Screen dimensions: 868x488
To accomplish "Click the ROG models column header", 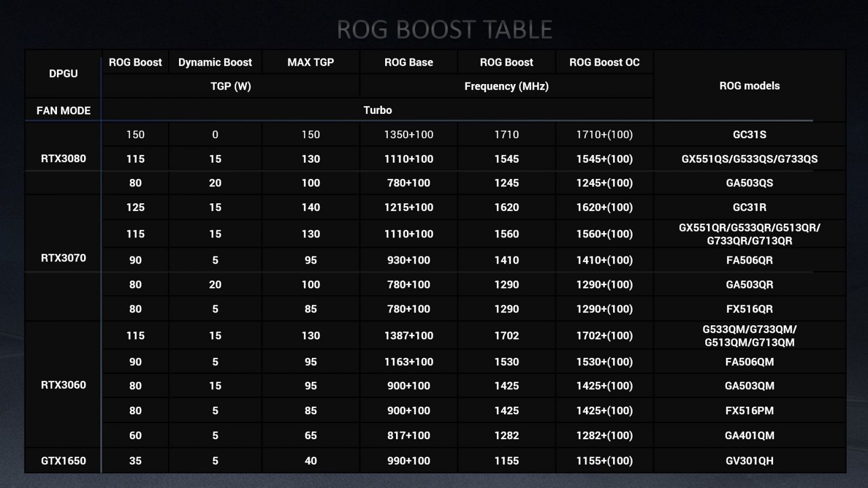I will (x=749, y=86).
